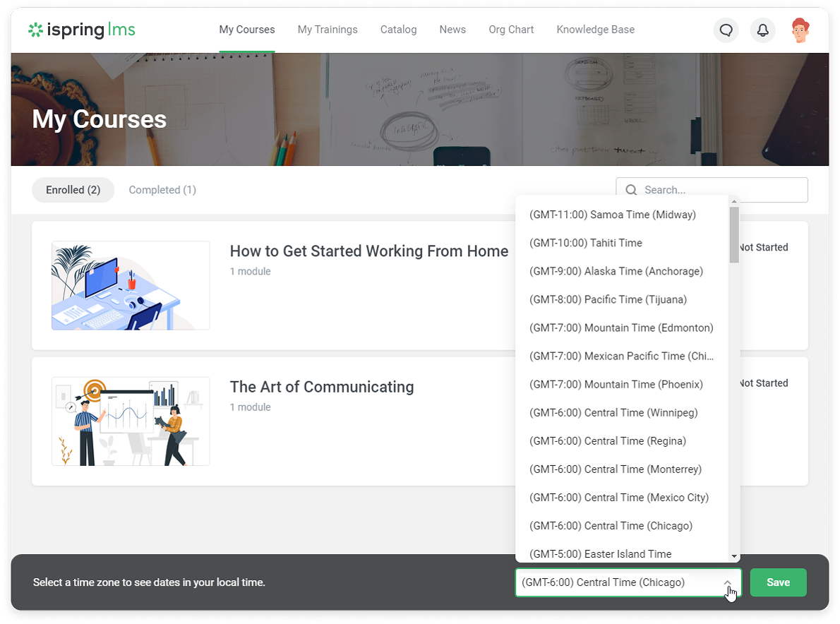
Task: Switch to the Completed (1) tab
Action: tap(162, 190)
